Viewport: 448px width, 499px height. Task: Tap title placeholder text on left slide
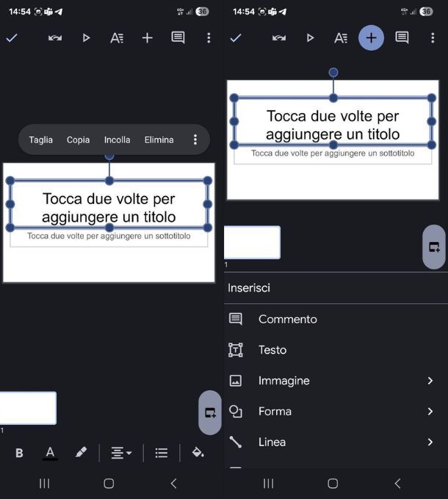109,208
